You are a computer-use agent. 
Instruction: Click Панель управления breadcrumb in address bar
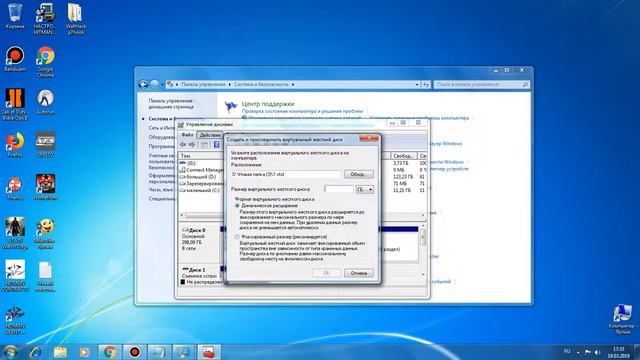point(203,84)
